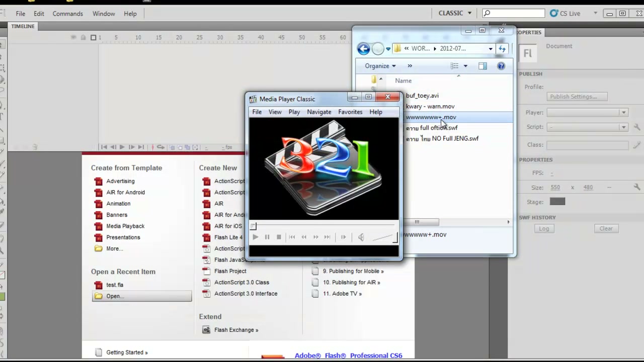Click Stop button in Media Player Classic
Image resolution: width=644 pixels, height=362 pixels.
[x=279, y=237]
